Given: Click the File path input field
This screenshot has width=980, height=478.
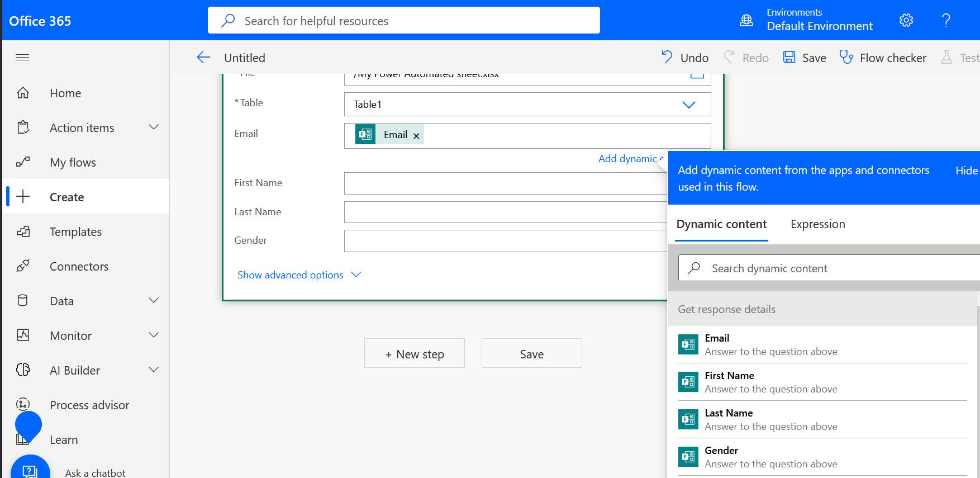Looking at the screenshot, I should (x=527, y=79).
